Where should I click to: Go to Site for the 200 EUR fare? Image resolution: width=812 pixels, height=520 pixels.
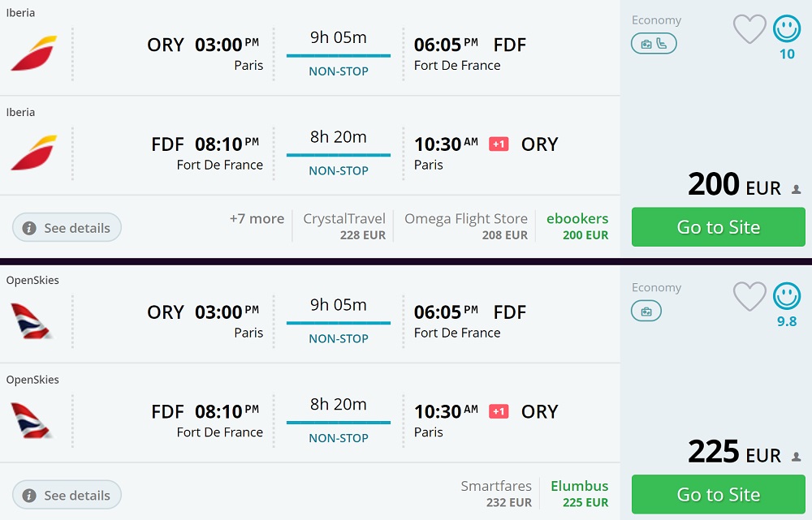(718, 227)
